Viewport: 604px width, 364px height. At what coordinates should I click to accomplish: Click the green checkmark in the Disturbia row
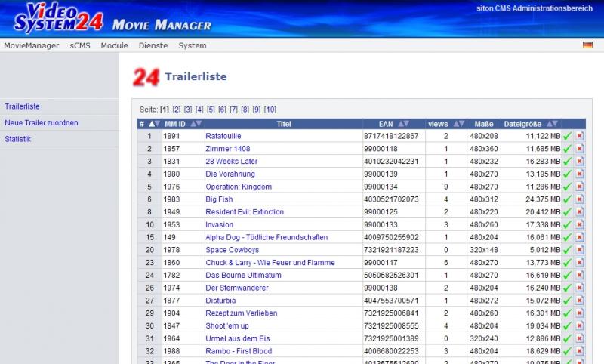(x=568, y=301)
